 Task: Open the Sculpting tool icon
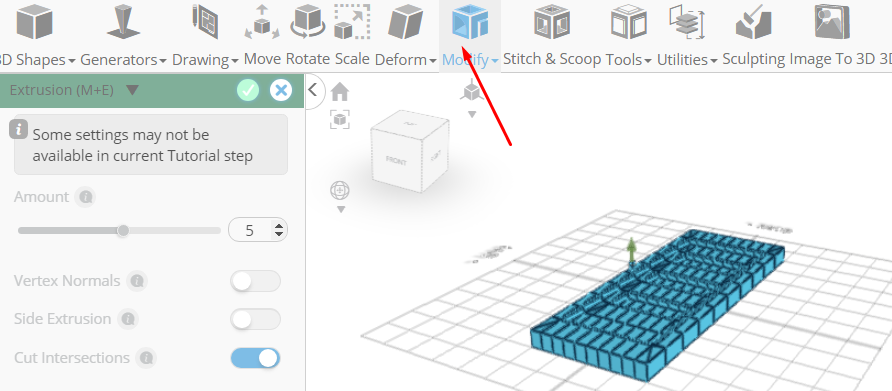[x=753, y=22]
